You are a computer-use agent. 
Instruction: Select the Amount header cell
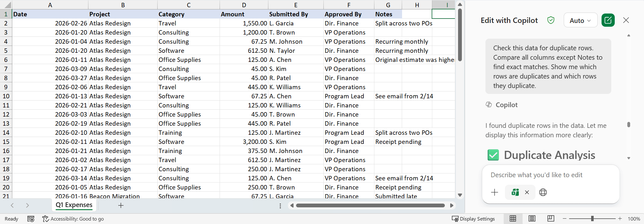click(244, 14)
